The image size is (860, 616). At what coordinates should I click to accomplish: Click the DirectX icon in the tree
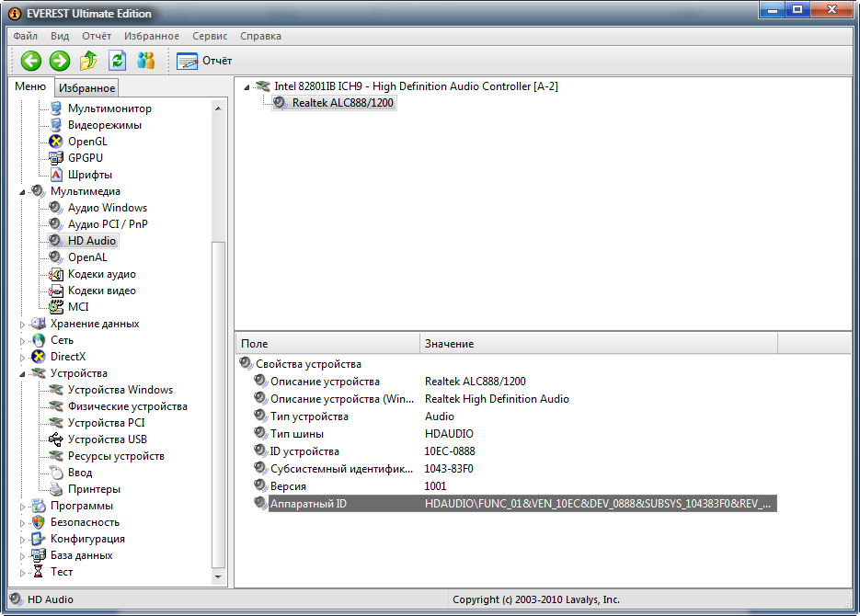[x=39, y=357]
